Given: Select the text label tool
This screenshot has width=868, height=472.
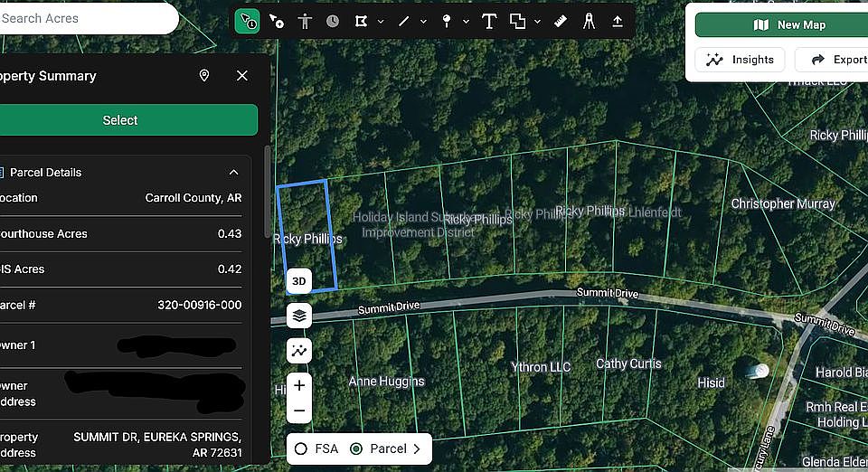Looking at the screenshot, I should click(x=489, y=22).
